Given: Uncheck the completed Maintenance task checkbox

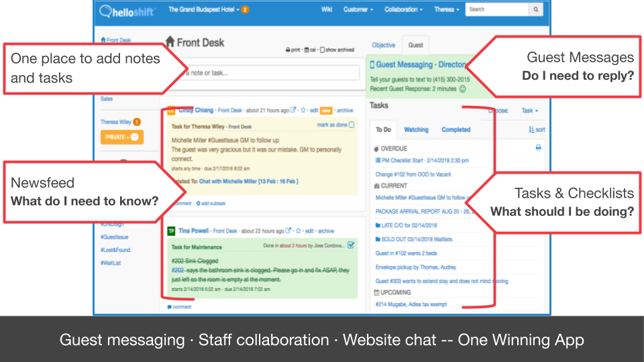Looking at the screenshot, I should point(352,246).
